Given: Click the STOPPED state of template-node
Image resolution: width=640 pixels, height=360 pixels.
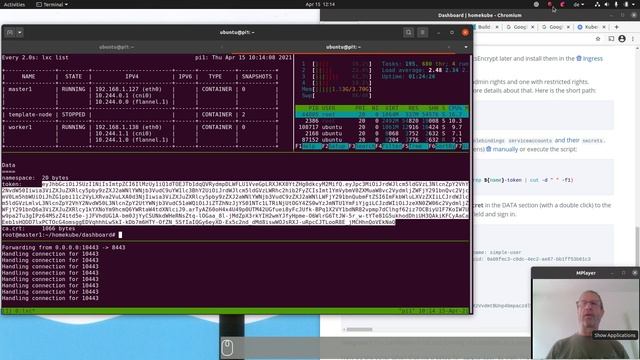Looking at the screenshot, I should [73, 115].
